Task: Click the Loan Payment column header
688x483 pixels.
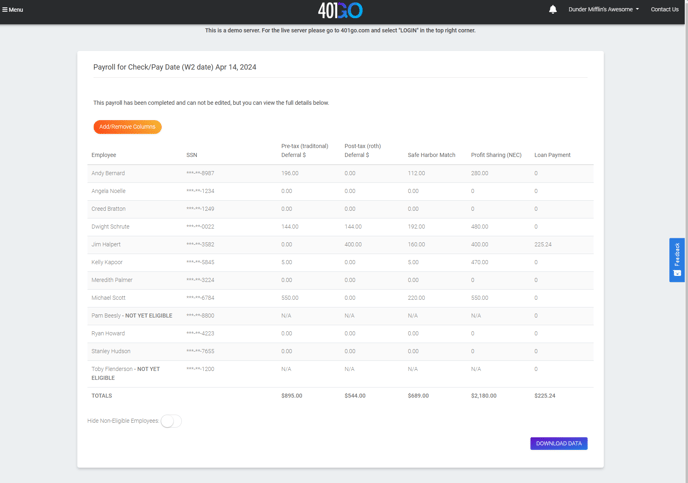Action: (552, 155)
